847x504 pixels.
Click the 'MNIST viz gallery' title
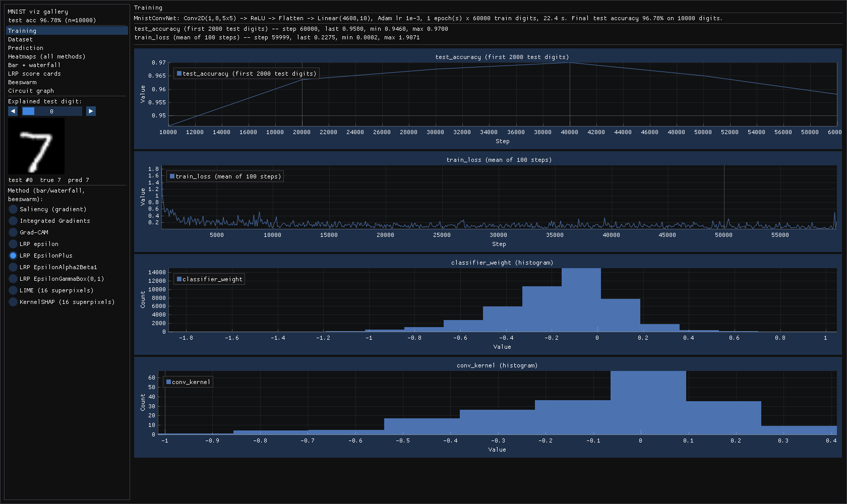[x=38, y=12]
